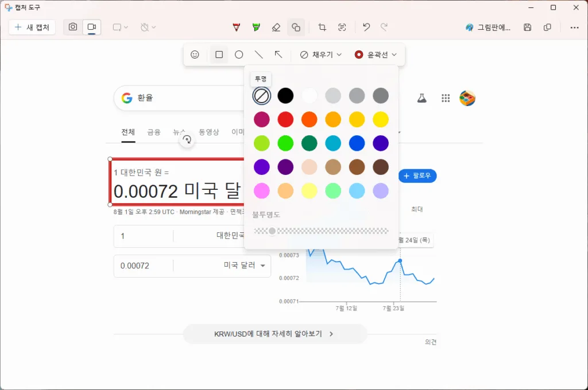Screen dimensions: 588x390
Task: Select the line shape
Action: [259, 54]
